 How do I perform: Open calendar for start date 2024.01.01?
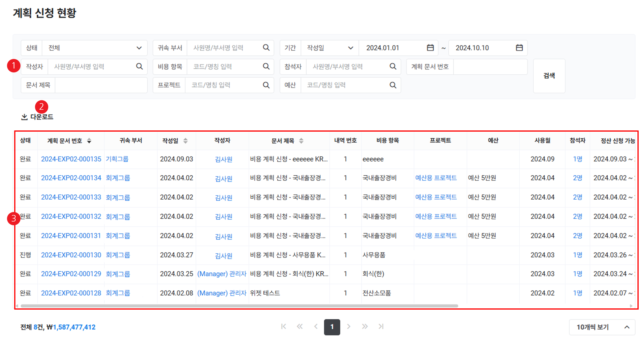pyautogui.click(x=430, y=48)
